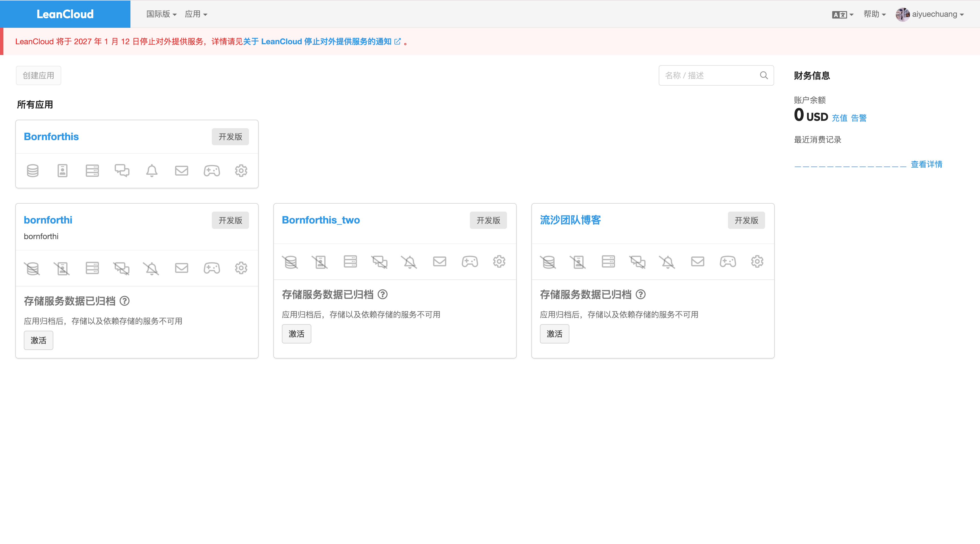Open settings gear in 流沙团队博客 card
Screen dimensions: 980x544
[757, 262]
